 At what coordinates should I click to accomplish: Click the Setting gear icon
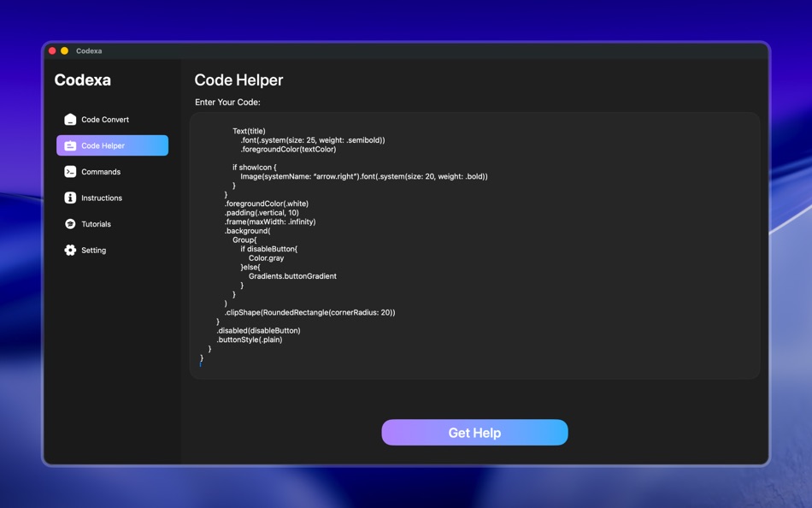[x=70, y=250]
